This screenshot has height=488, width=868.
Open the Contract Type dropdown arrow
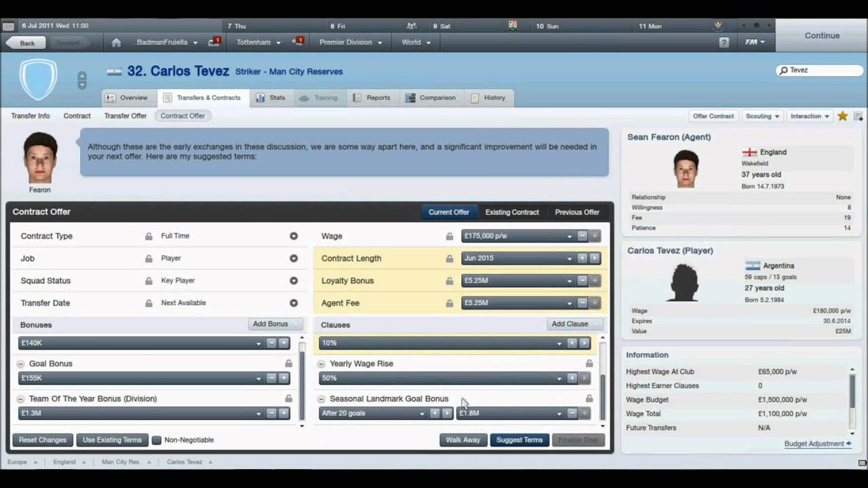(x=294, y=236)
